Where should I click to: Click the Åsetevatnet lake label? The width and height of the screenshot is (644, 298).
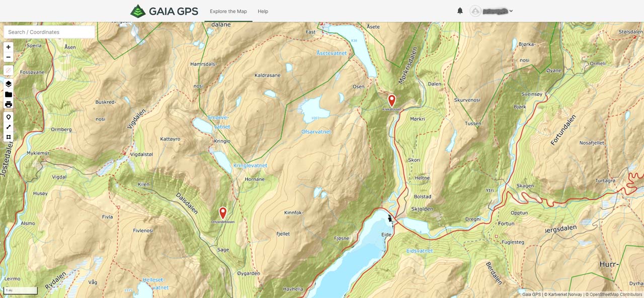click(x=332, y=53)
